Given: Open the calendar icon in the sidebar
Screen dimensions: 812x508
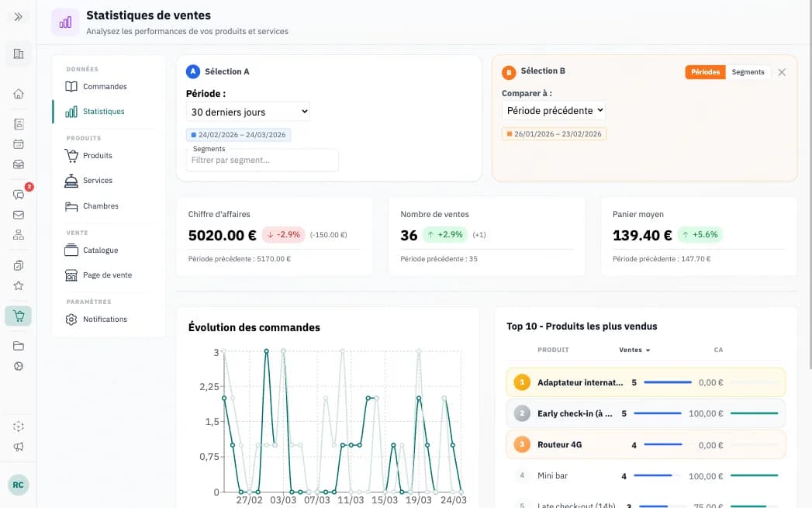Looking at the screenshot, I should pos(18,143).
